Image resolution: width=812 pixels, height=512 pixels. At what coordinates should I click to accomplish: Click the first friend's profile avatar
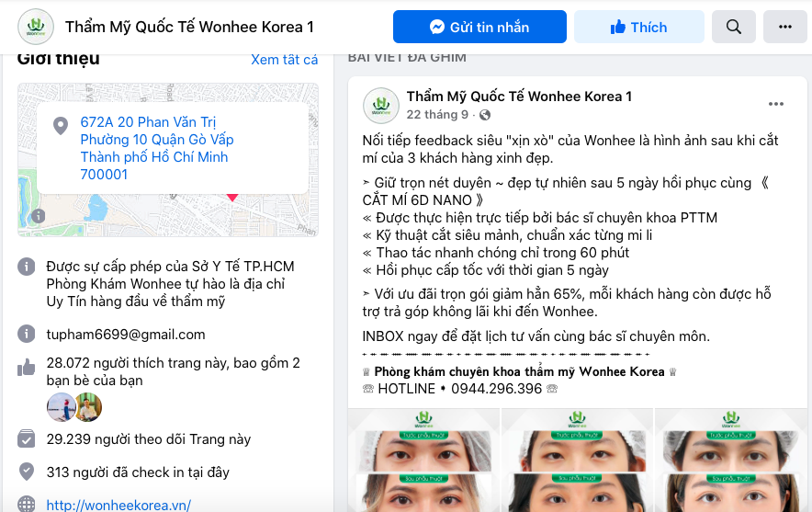62,407
